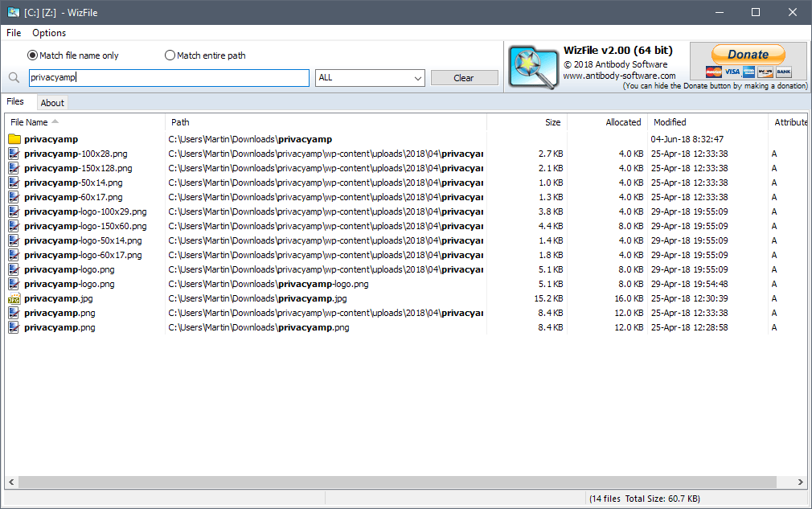Screen dimensions: 812x509
Task: Click the 4.4 KB size cell
Action: click(x=551, y=226)
